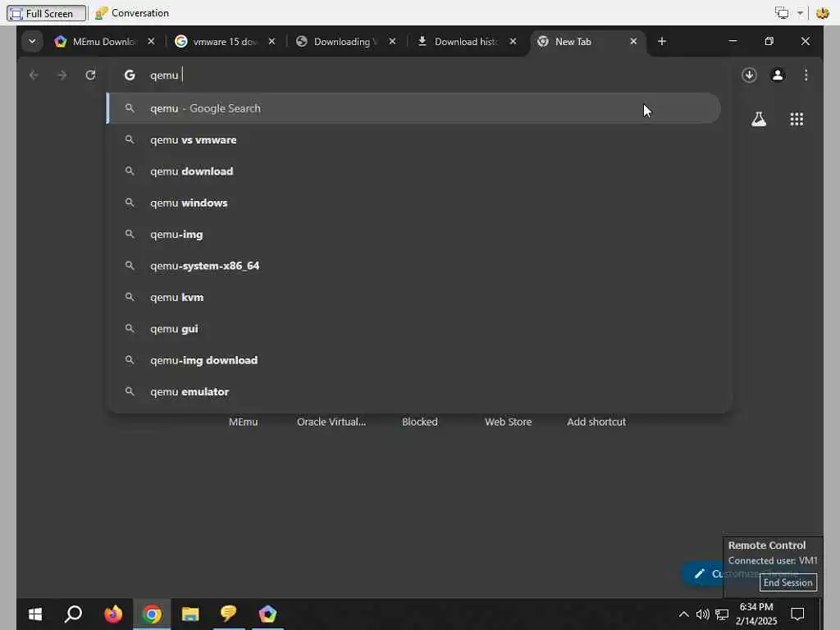Open the volume control in tray

702,614
